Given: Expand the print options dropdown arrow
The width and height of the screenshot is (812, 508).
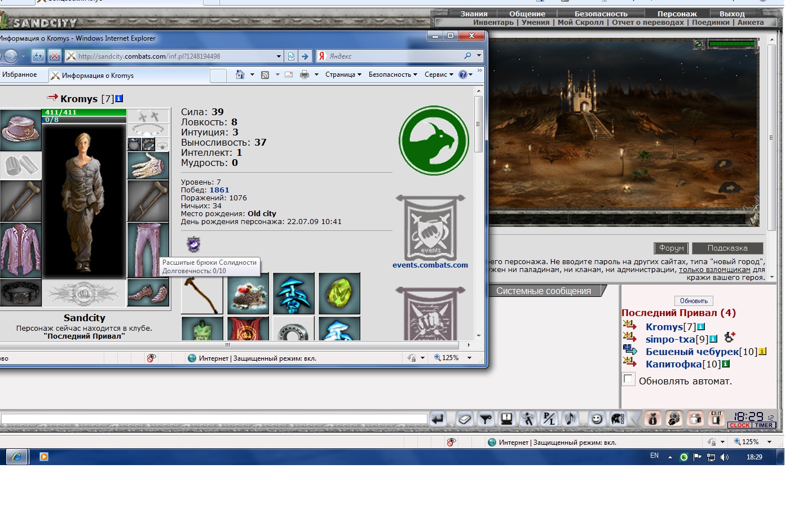Looking at the screenshot, I should click(x=316, y=75).
